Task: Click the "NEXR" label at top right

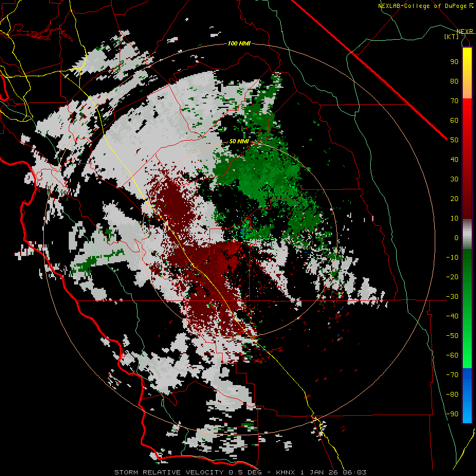Action: tap(464, 31)
